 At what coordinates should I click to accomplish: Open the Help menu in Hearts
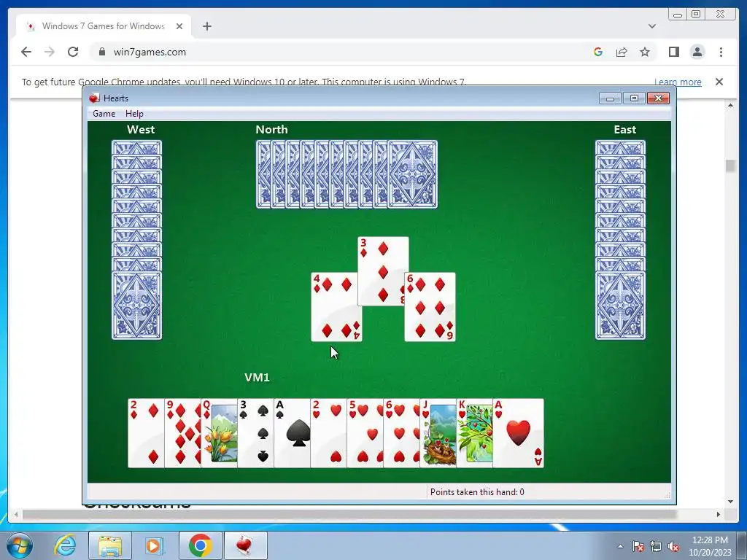134,113
